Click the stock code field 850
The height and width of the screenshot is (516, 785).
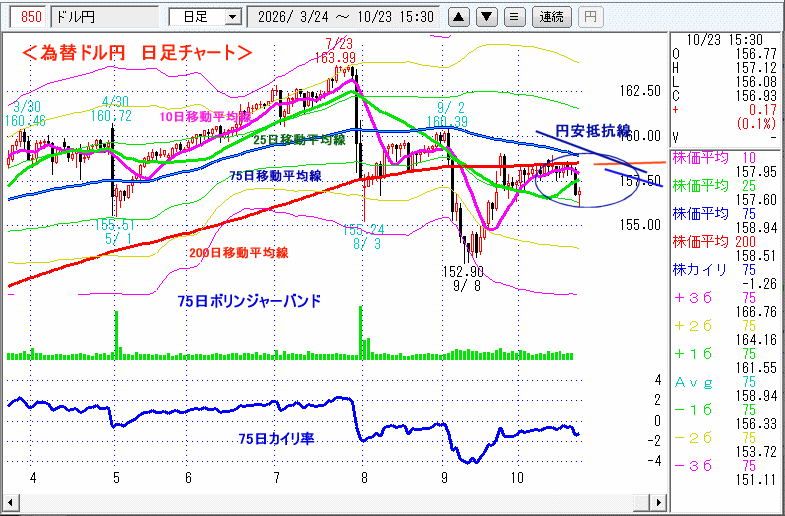(x=29, y=17)
